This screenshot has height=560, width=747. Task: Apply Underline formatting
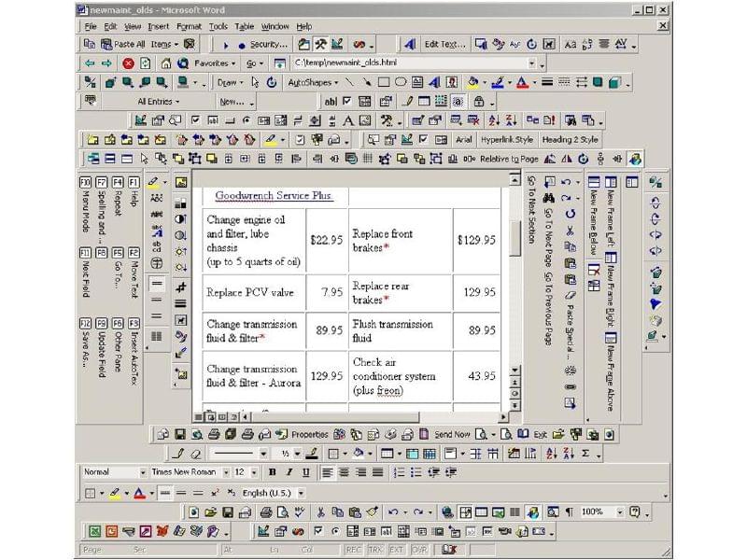click(306, 472)
